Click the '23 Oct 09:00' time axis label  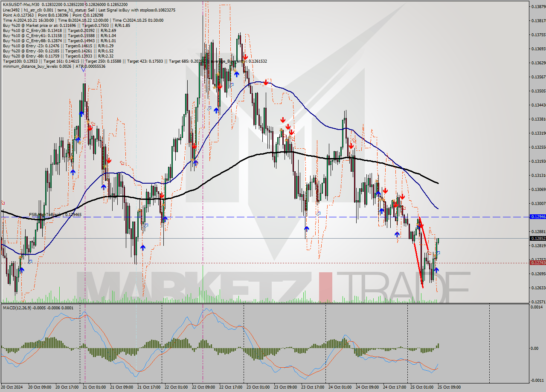[x=285, y=387]
